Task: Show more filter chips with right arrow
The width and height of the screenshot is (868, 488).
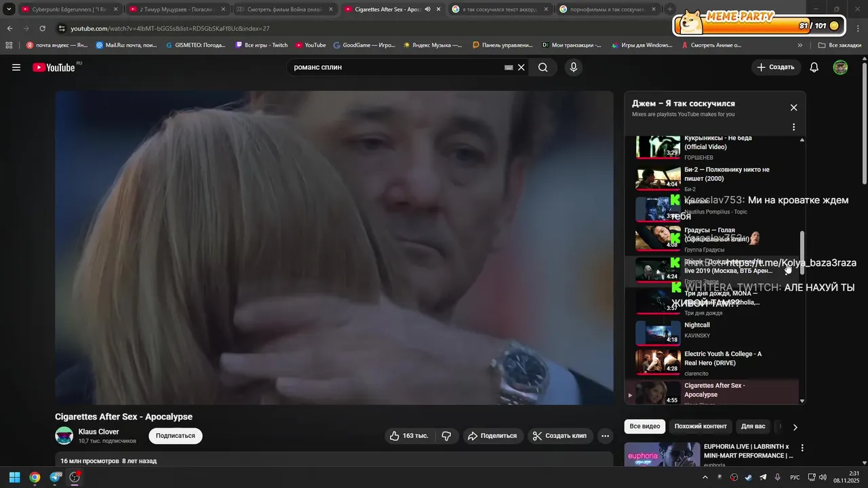Action: 795,427
